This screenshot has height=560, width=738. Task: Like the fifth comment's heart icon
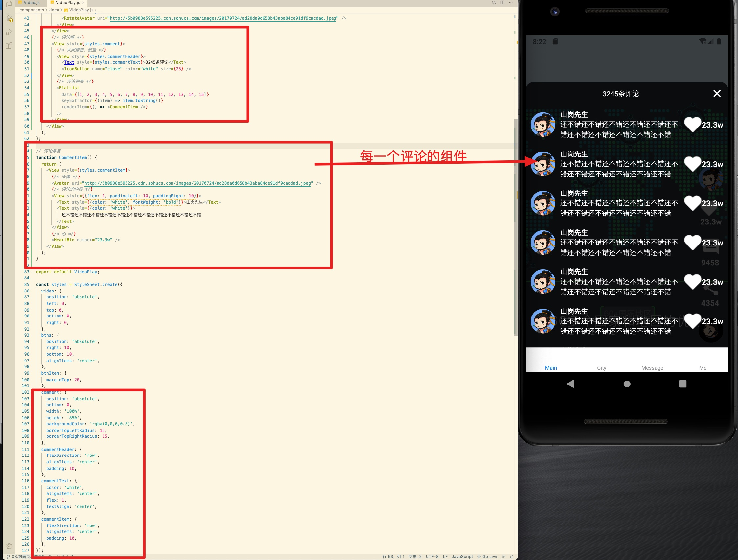[693, 282]
